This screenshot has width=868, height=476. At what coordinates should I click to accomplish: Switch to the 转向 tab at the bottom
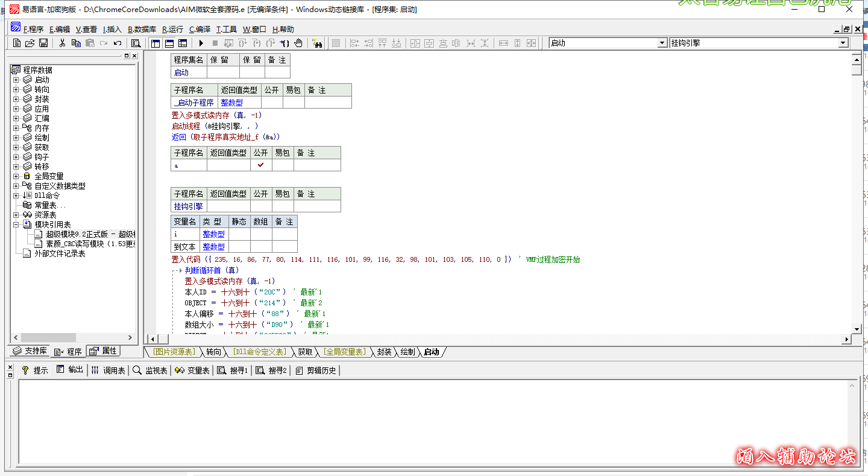click(212, 352)
